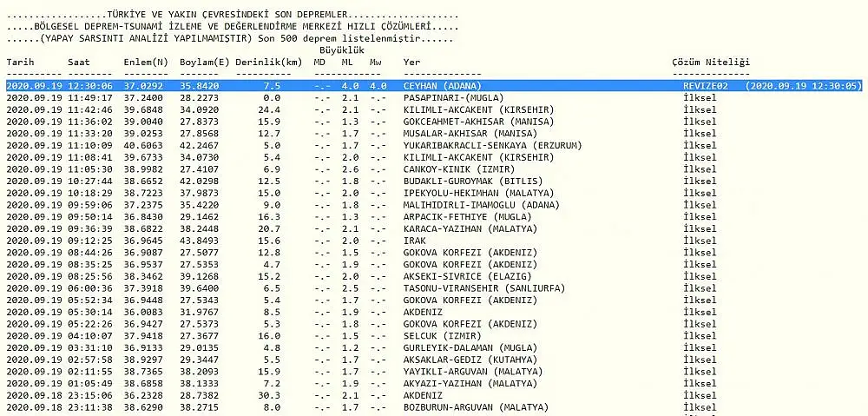This screenshot has height=416, width=868.
Task: Click the Büyüklük heading text
Action: tap(341, 50)
